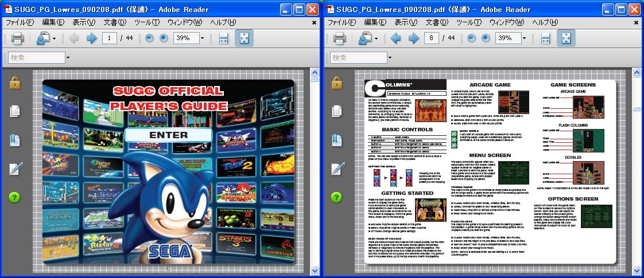Open 表示(V) menu in left window
Screen dimensions: 644x278
coord(84,22)
